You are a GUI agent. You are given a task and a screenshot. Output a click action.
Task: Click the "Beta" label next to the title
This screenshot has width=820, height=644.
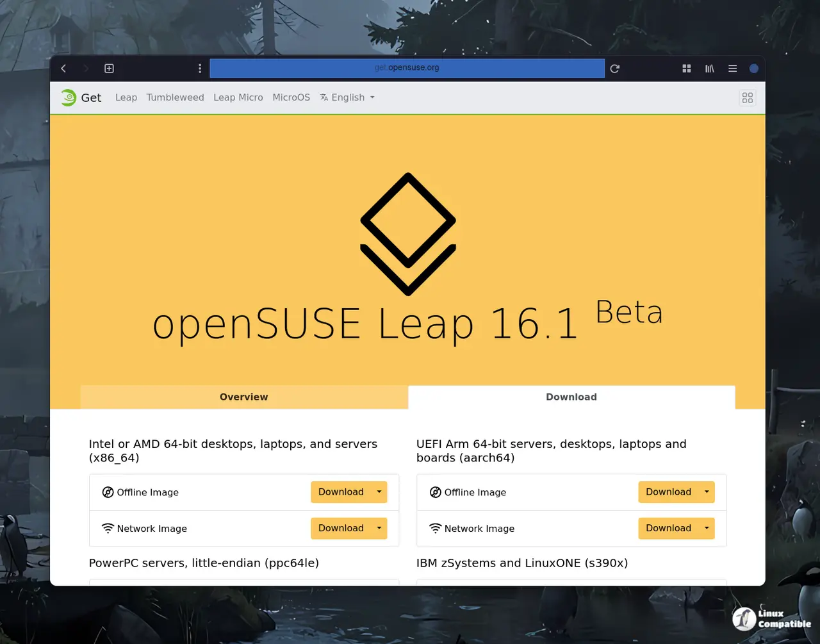629,312
